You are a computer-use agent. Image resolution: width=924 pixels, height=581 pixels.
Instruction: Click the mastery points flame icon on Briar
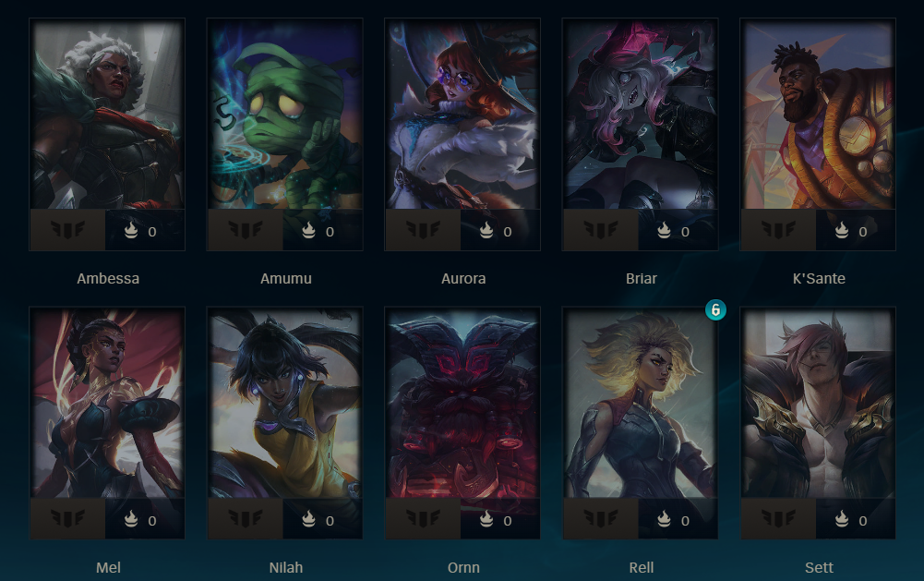point(664,230)
